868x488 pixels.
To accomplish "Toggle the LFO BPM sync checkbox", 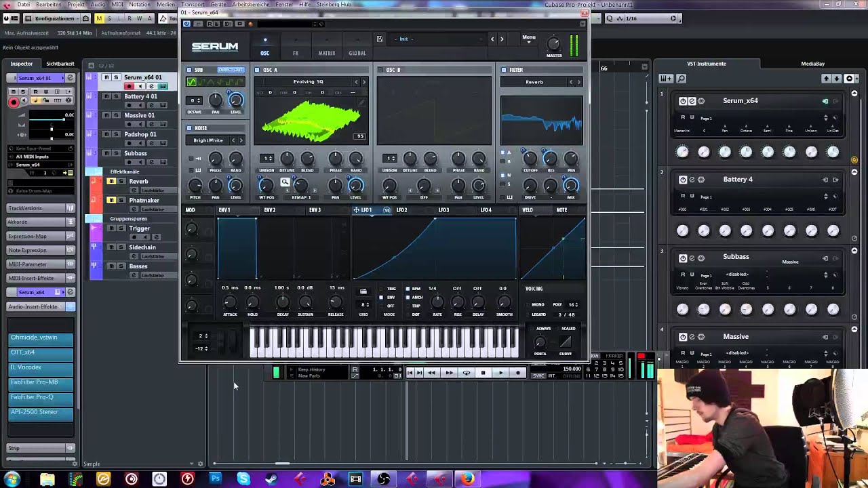I will pos(408,289).
